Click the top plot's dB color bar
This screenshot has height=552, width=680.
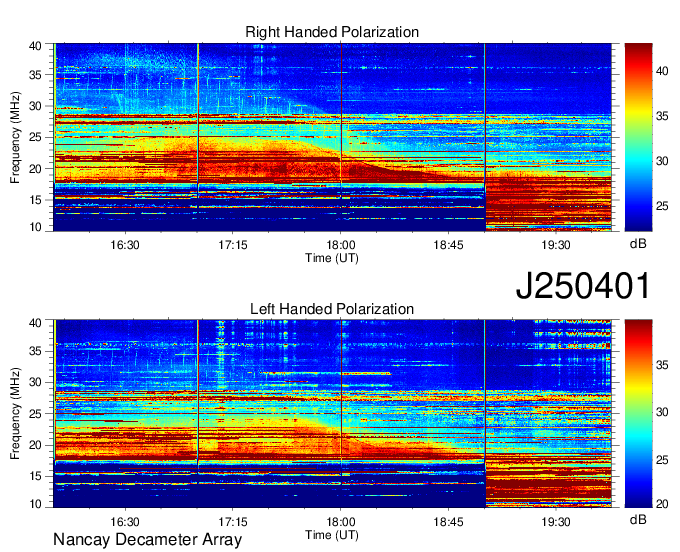click(x=638, y=137)
